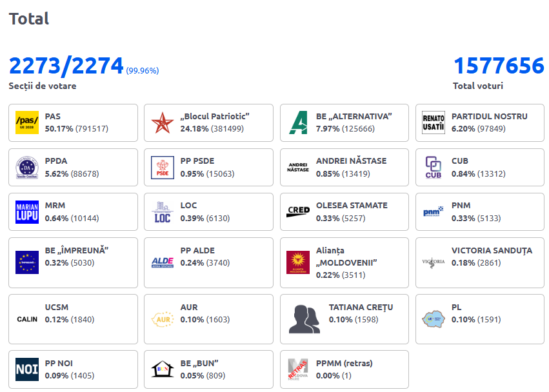Click the LOC party logo
The width and height of the screenshot is (549, 392).
click(163, 211)
